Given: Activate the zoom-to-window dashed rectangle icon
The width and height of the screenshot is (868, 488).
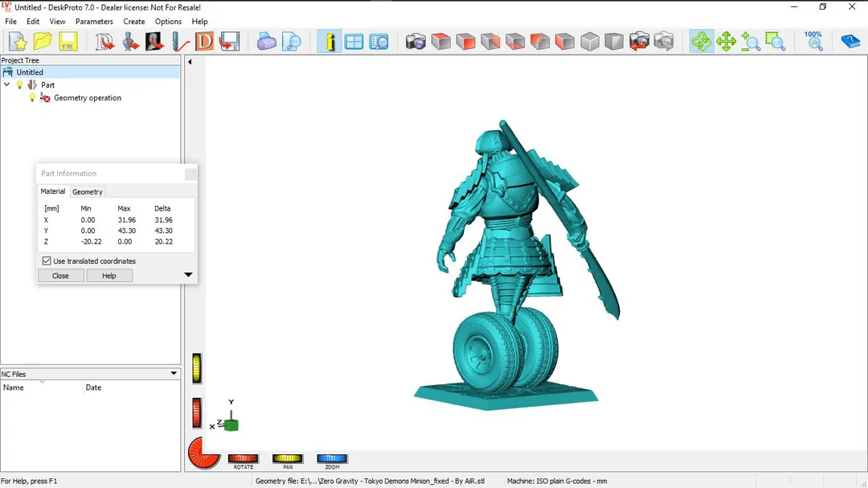Looking at the screenshot, I should [776, 42].
